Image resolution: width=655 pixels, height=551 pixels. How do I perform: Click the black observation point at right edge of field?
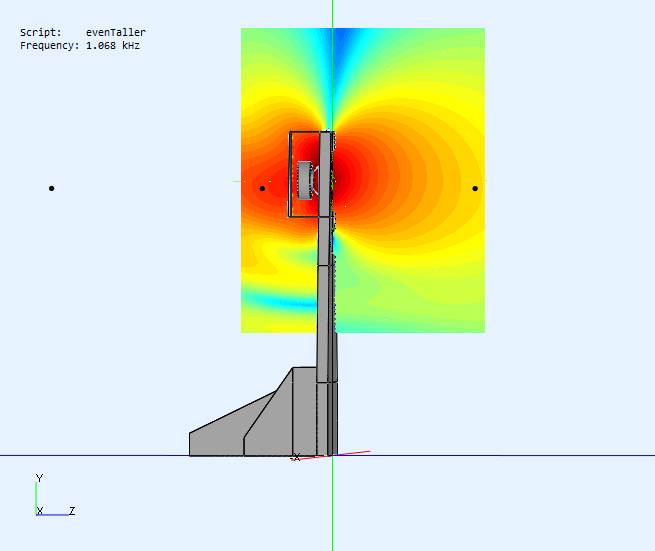coord(475,188)
